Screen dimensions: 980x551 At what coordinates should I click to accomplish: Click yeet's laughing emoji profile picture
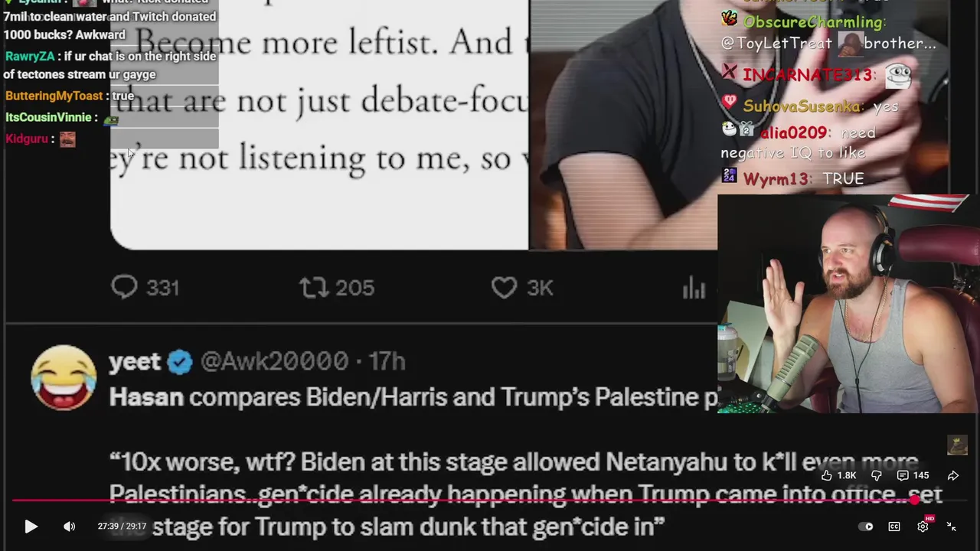point(64,377)
